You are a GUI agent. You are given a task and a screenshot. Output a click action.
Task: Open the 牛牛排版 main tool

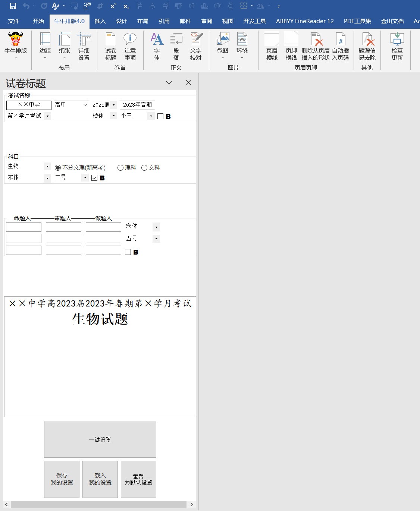(15, 47)
